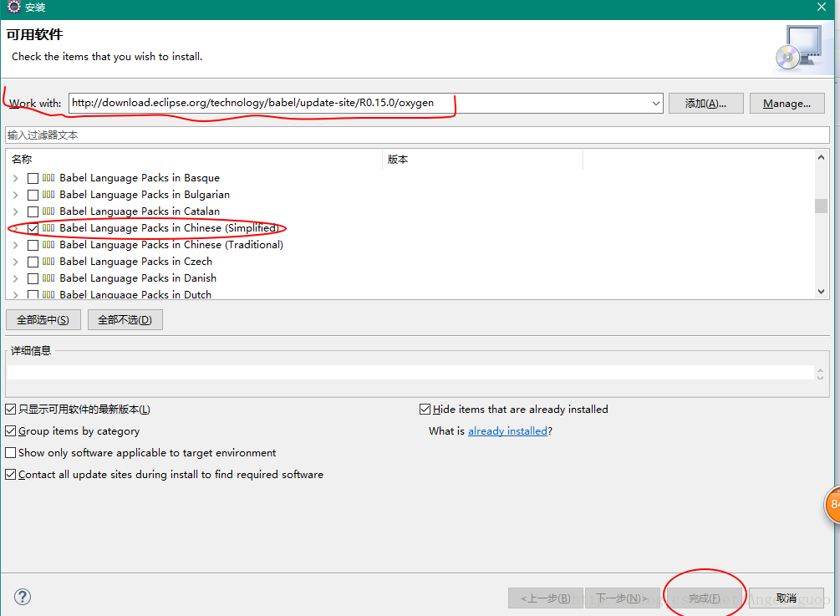The image size is (840, 616).
Task: Expand the Bulgarian language pack tree node
Action: pos(16,195)
